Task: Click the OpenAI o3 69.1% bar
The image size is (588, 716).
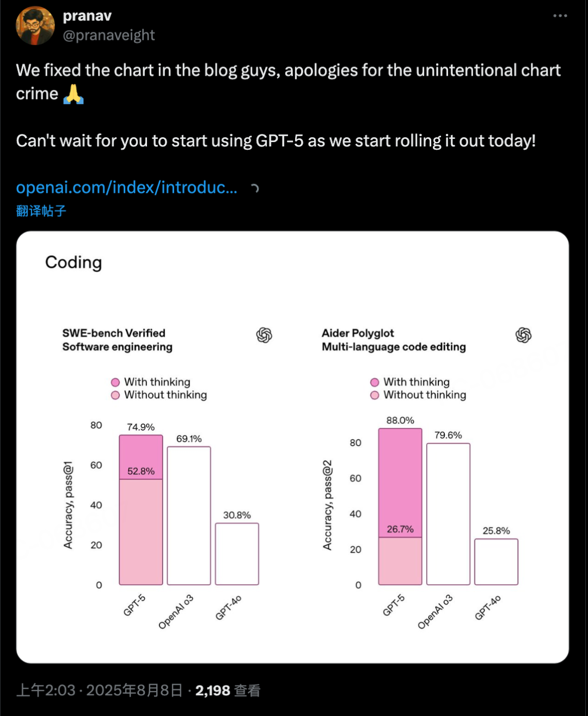Action: pos(189,516)
